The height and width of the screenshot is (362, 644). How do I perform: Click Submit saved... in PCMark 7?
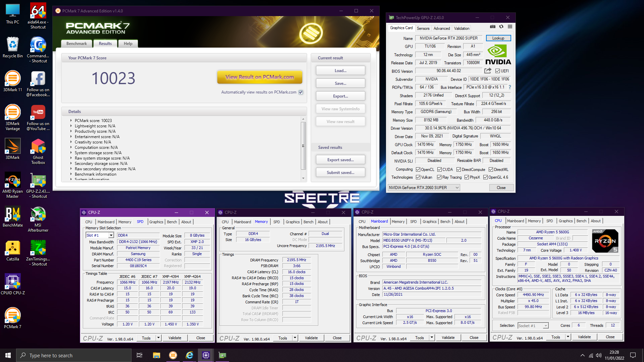click(340, 173)
